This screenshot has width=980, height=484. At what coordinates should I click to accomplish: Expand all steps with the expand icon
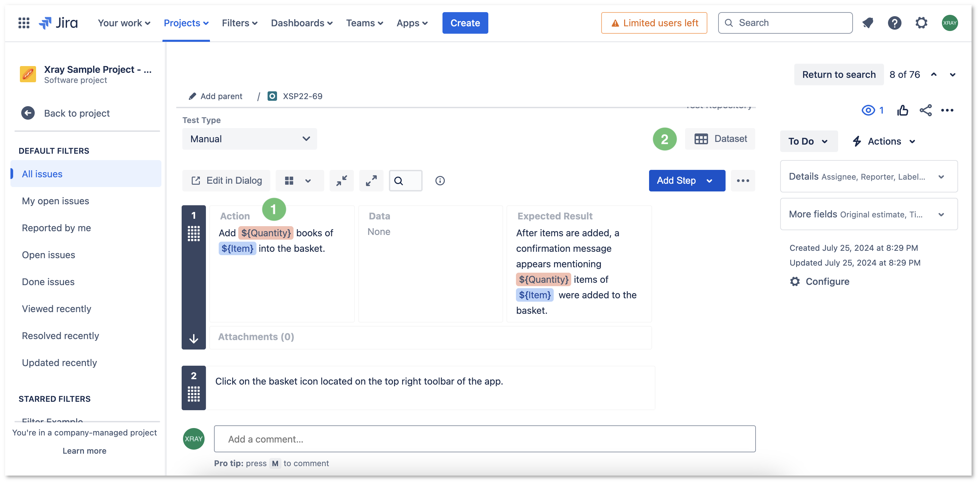pyautogui.click(x=371, y=181)
